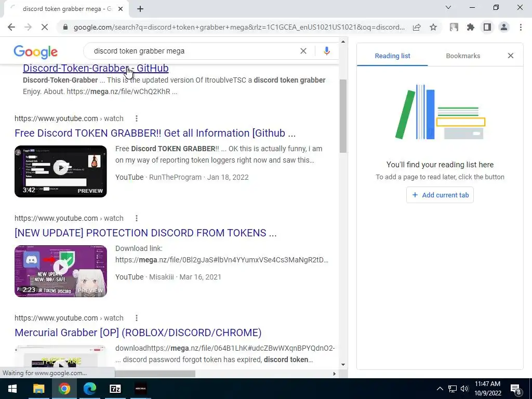Click the address bar URL

point(239,27)
